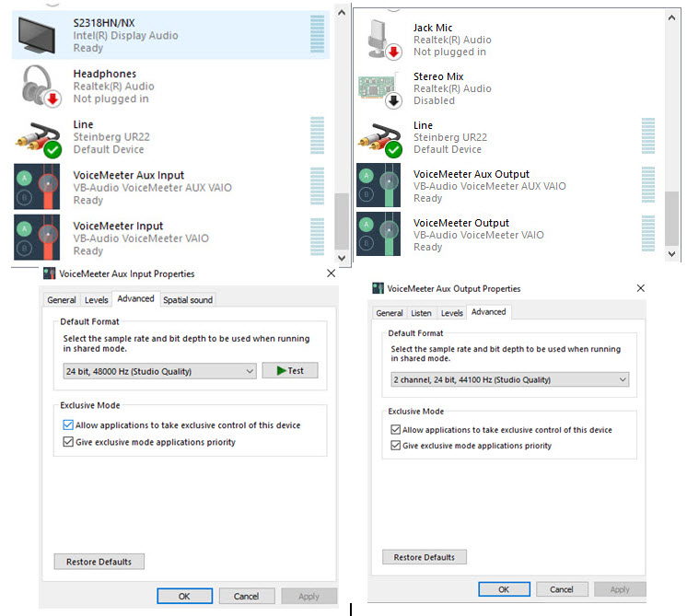
Task: Select the "VoiceMeeter Input" device name
Action: (118, 227)
